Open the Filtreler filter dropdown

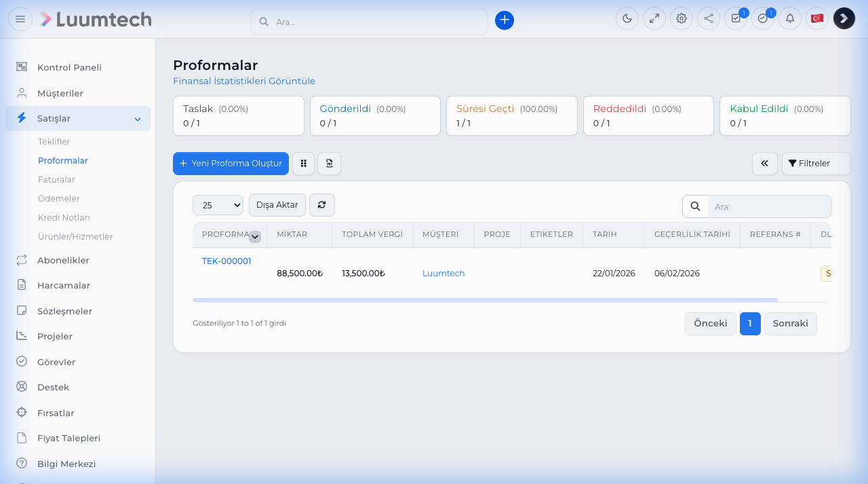816,164
